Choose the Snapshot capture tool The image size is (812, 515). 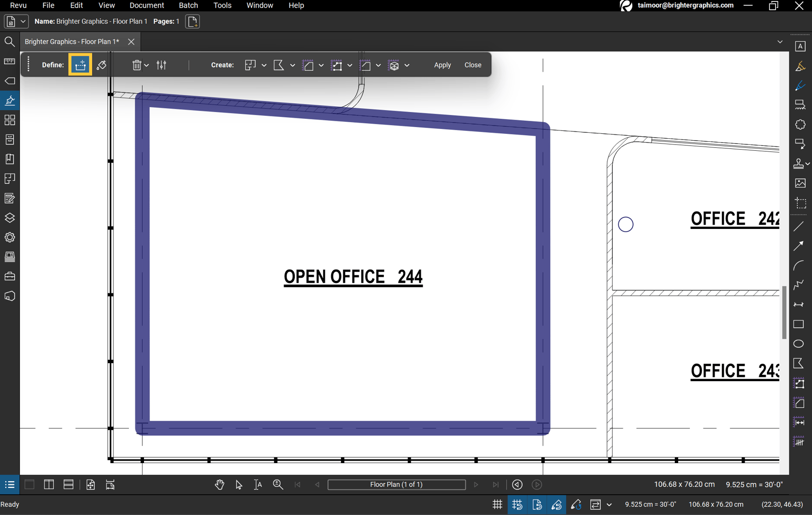(800, 203)
